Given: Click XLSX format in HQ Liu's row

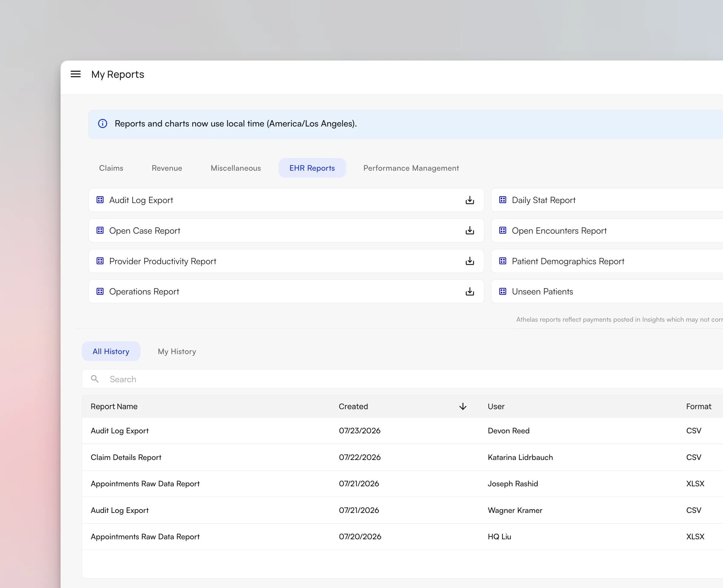Looking at the screenshot, I should [x=695, y=537].
